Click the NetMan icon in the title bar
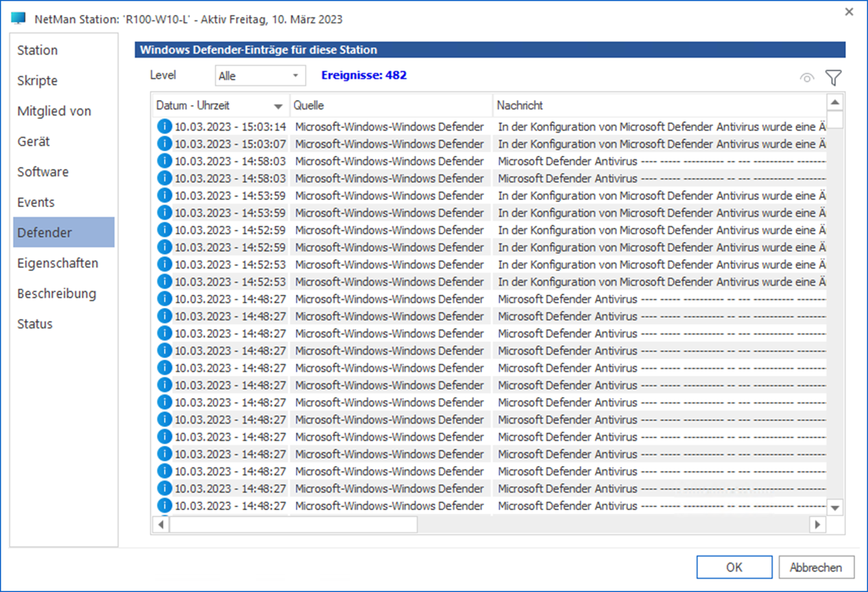The height and width of the screenshot is (592, 868). click(18, 17)
